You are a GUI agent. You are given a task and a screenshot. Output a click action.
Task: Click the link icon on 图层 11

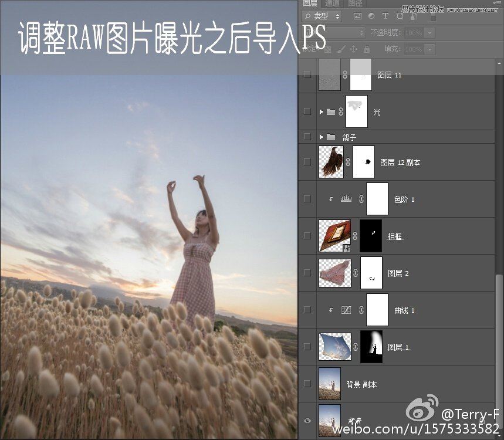click(344, 75)
